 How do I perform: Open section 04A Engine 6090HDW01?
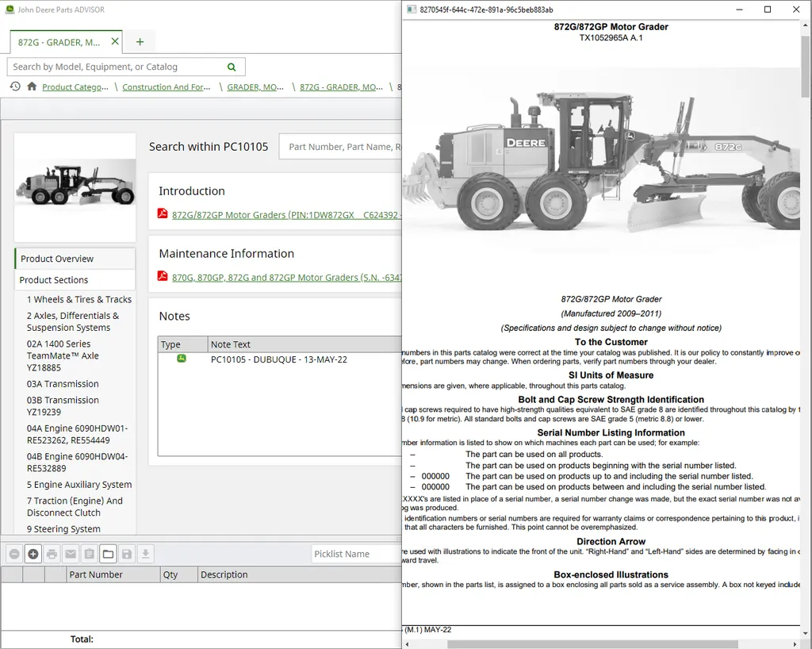(x=77, y=434)
